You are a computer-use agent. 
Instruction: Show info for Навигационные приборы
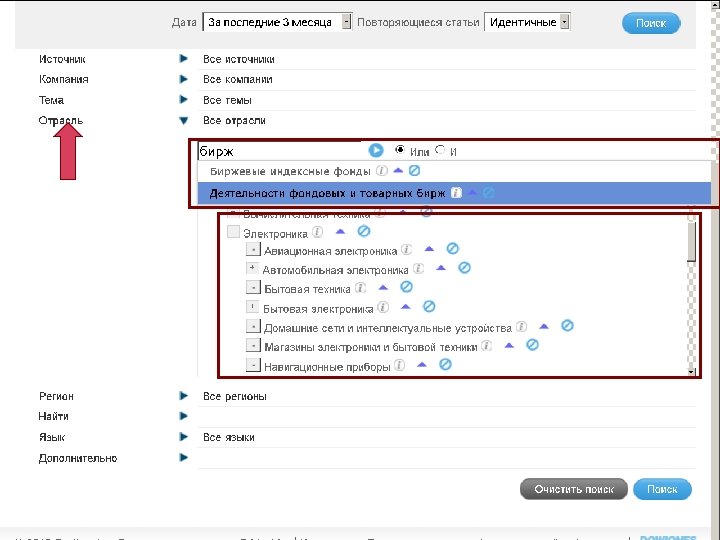click(399, 366)
